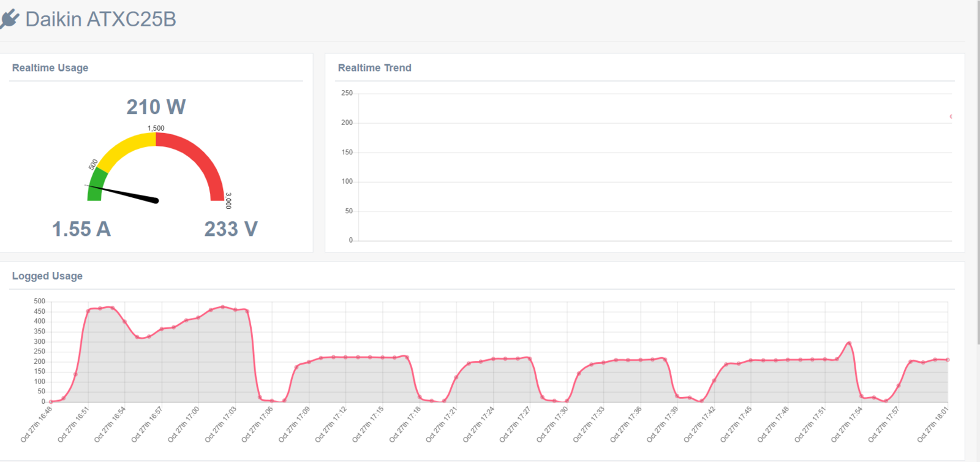980x462 pixels.
Task: Click the Oct 27th 17:39 time label
Action: tap(663, 424)
